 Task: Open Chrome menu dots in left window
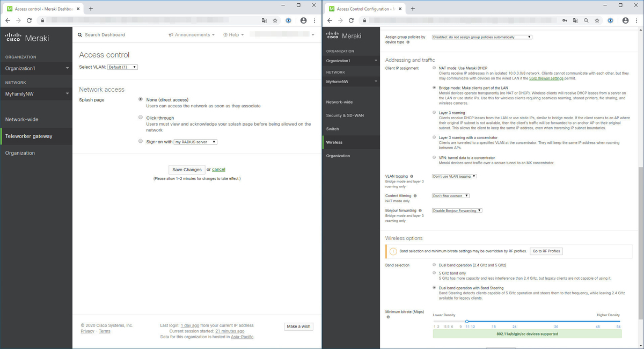click(314, 20)
